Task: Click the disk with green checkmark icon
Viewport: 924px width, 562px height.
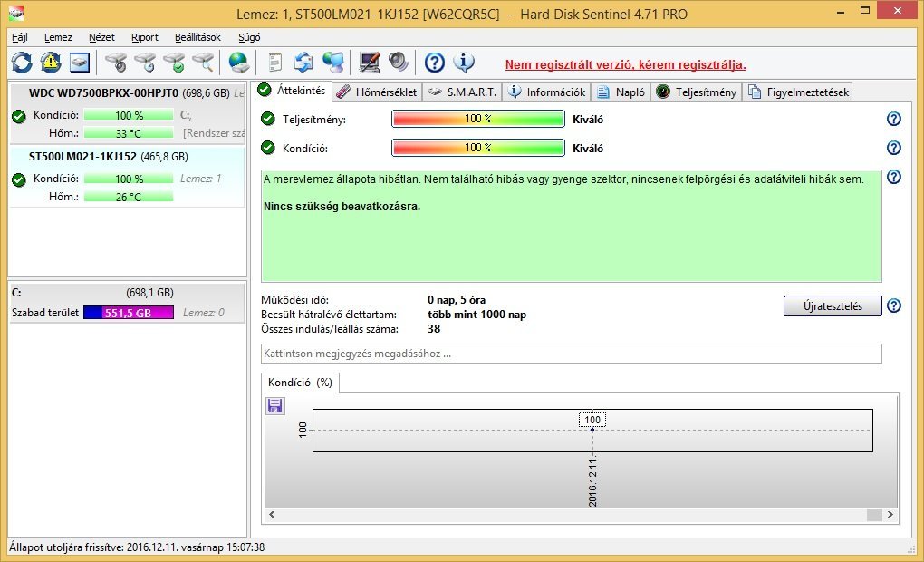Action: 175,63
